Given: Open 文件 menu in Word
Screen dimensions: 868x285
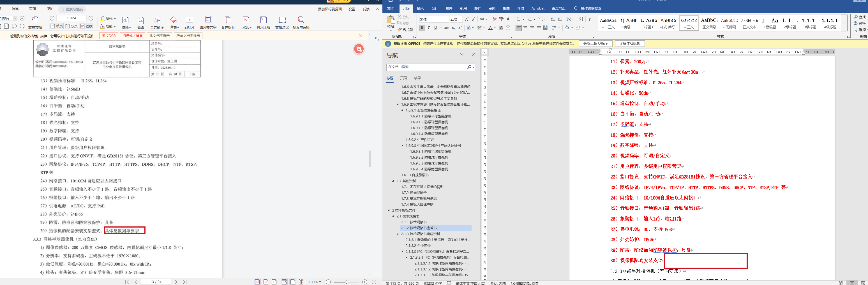Looking at the screenshot, I should click(391, 8).
